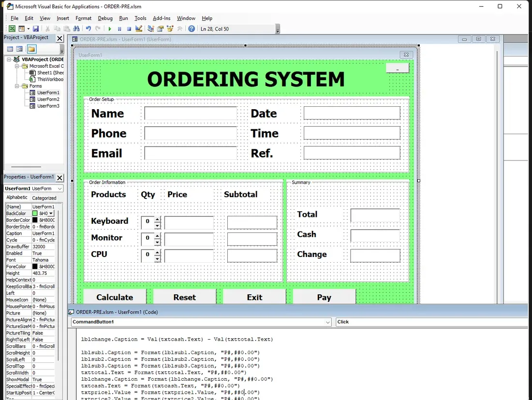Click the Insert UserForm toolbar icon
Screen dimensions: 532x400
tap(21, 29)
